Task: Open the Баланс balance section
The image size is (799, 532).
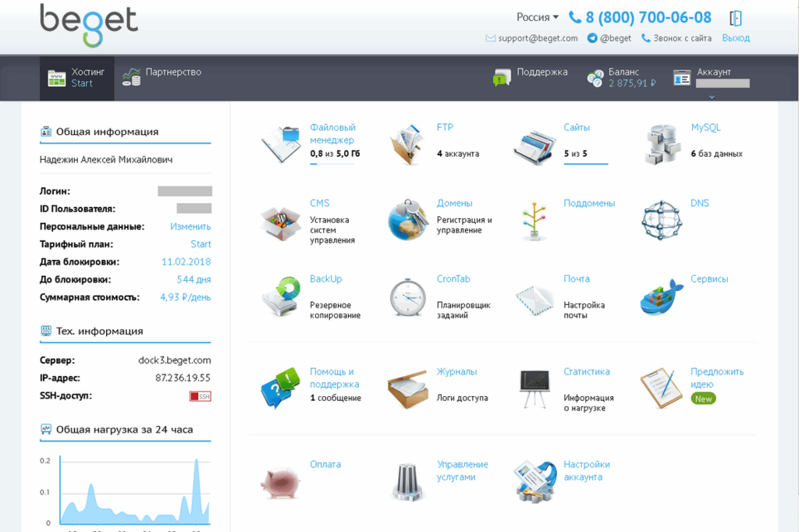Action: [621, 77]
